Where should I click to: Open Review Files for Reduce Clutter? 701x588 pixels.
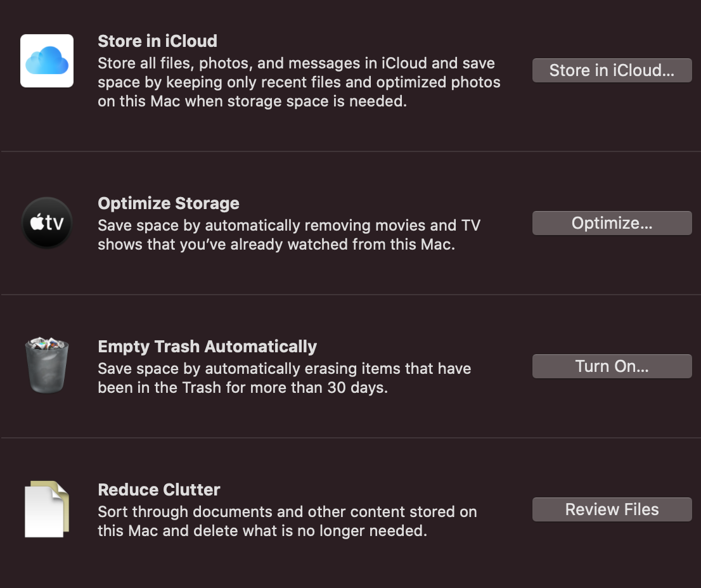pos(612,509)
